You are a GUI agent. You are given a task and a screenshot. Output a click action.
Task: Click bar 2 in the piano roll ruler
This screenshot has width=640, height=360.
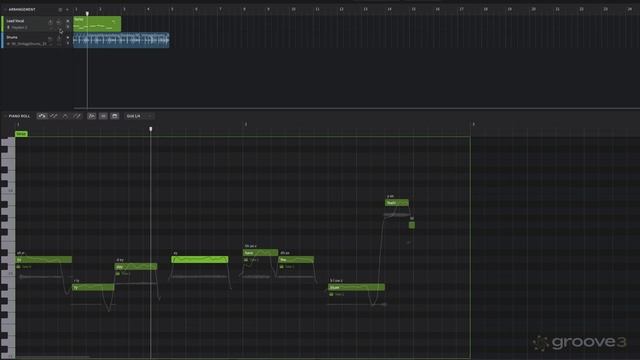point(246,124)
